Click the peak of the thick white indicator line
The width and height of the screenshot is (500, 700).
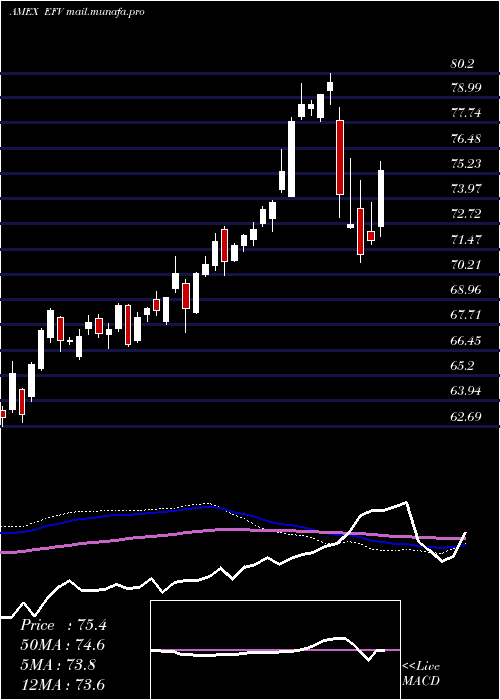click(406, 502)
